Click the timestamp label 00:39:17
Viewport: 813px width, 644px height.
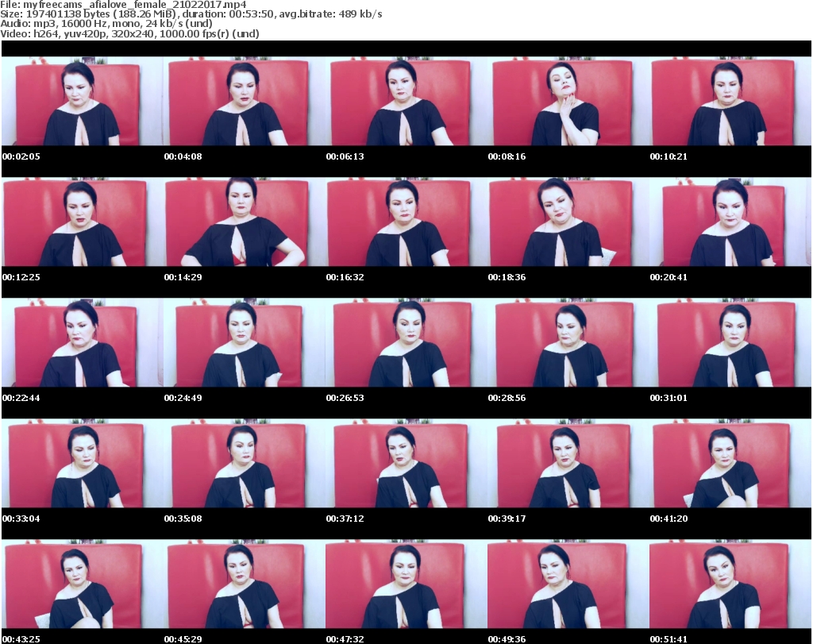pyautogui.click(x=507, y=519)
